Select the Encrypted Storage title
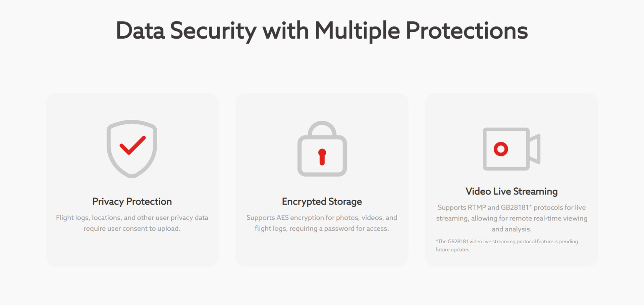The height and width of the screenshot is (305, 644). coord(322,201)
